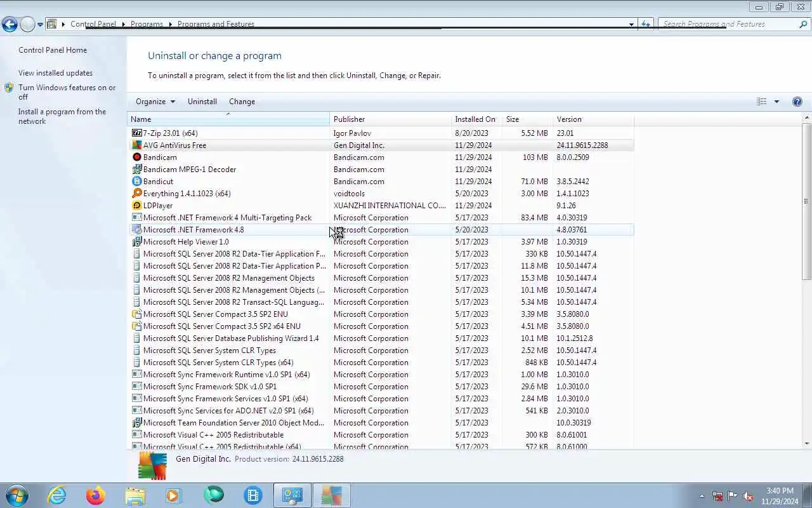Select the Microsoft Help Viewer 1.0 icon
The height and width of the screenshot is (508, 812).
(136, 241)
